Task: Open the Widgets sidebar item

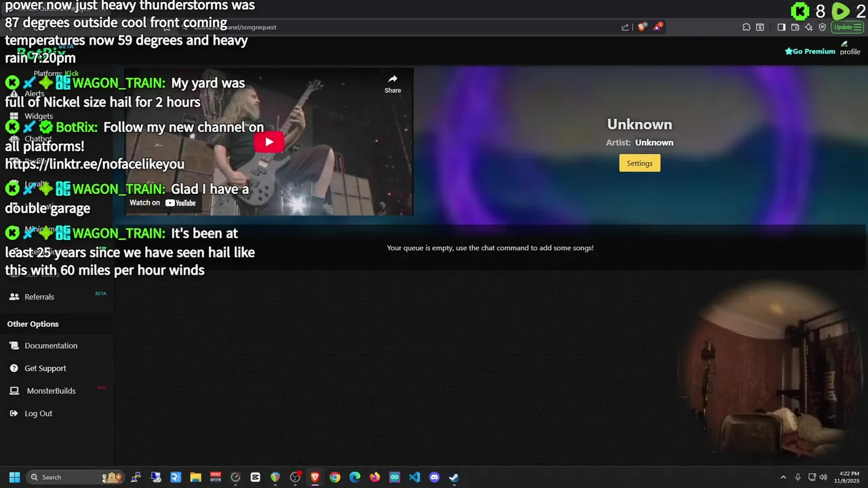Action: point(39,116)
